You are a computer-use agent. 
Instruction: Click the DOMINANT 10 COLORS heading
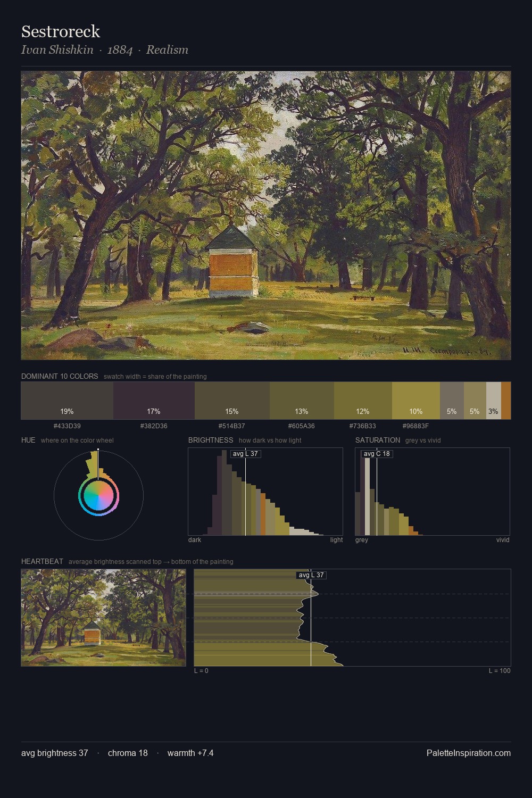tap(60, 376)
